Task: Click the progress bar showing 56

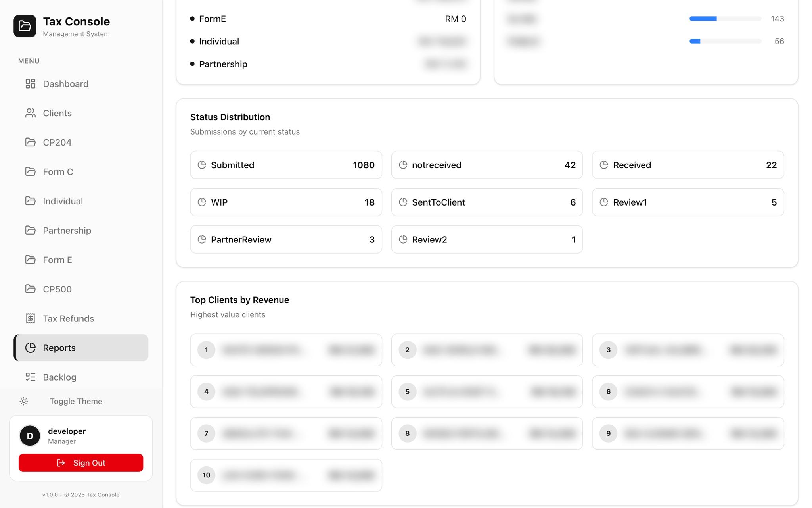Action: coord(725,41)
